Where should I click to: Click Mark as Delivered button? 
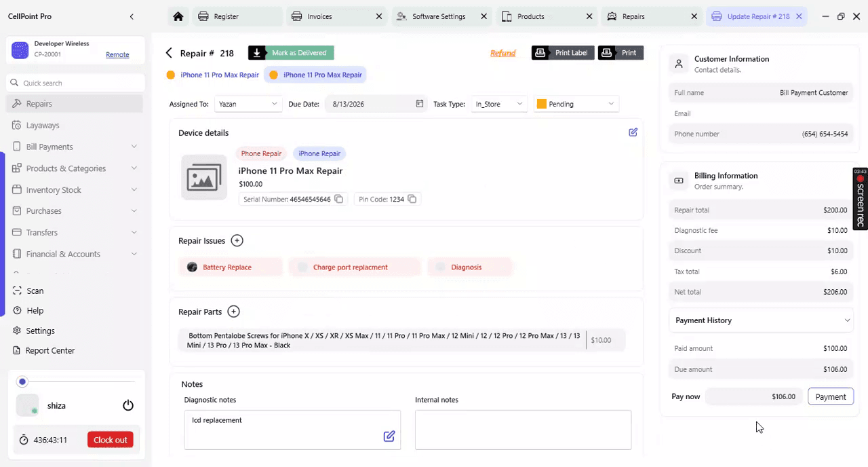(291, 53)
